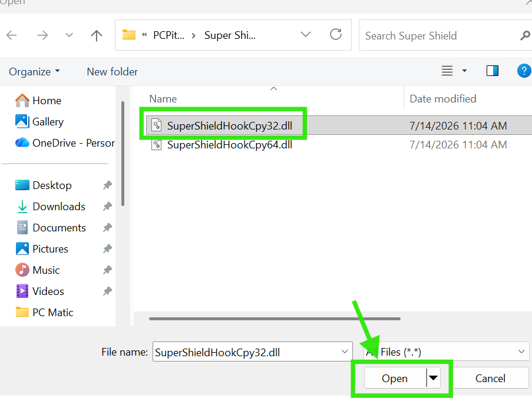Click the SuperShieldHookCpy32.dll file icon
Screen dimensions: 532x398
[x=156, y=125]
